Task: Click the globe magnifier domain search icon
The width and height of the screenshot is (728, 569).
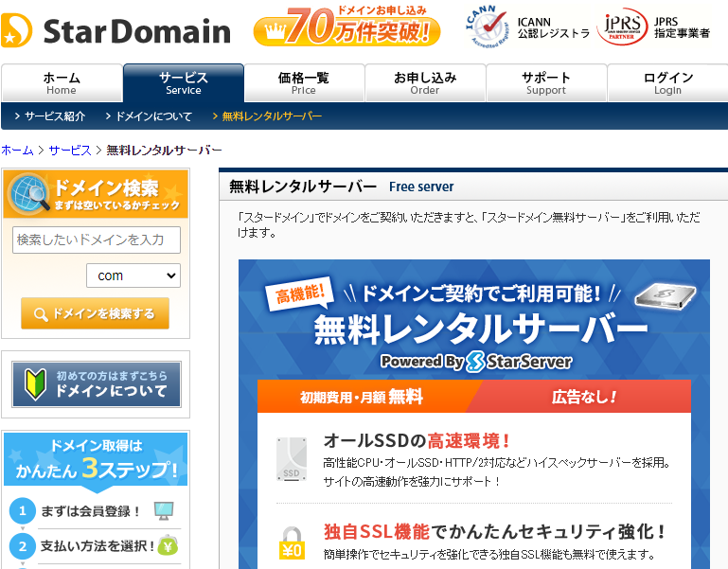Action: click(x=29, y=194)
